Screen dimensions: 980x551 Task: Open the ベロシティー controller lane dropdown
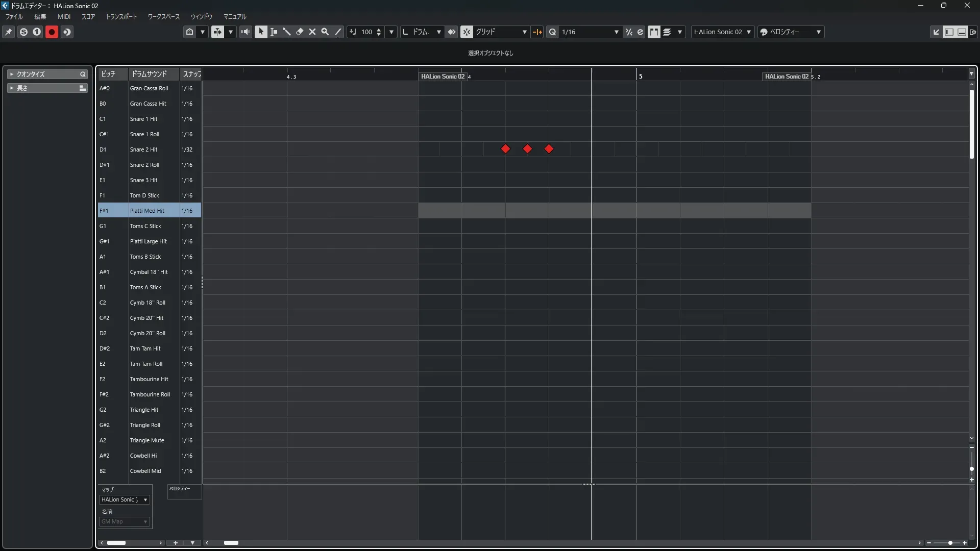180,489
